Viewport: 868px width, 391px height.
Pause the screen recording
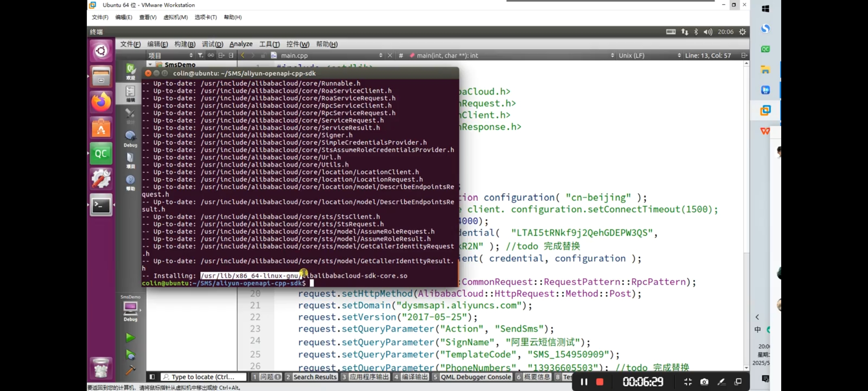584,382
